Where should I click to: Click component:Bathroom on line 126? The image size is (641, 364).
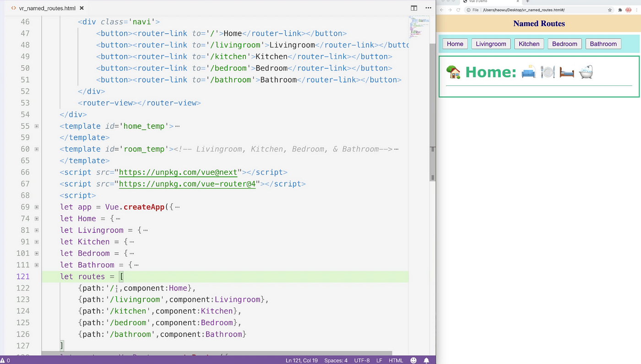pyautogui.click(x=201, y=334)
